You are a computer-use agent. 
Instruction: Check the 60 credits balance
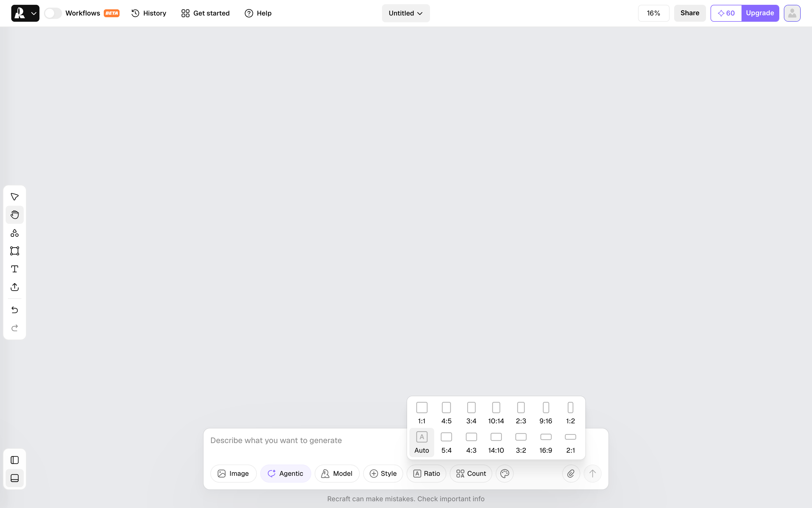coord(726,13)
